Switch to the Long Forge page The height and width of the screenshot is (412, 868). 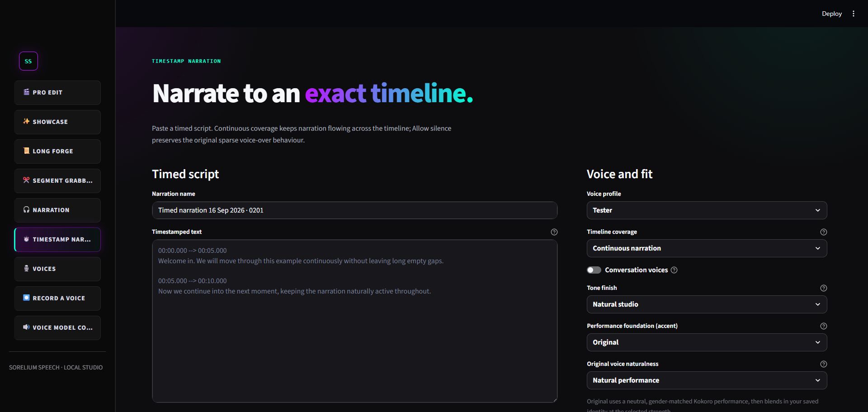57,151
